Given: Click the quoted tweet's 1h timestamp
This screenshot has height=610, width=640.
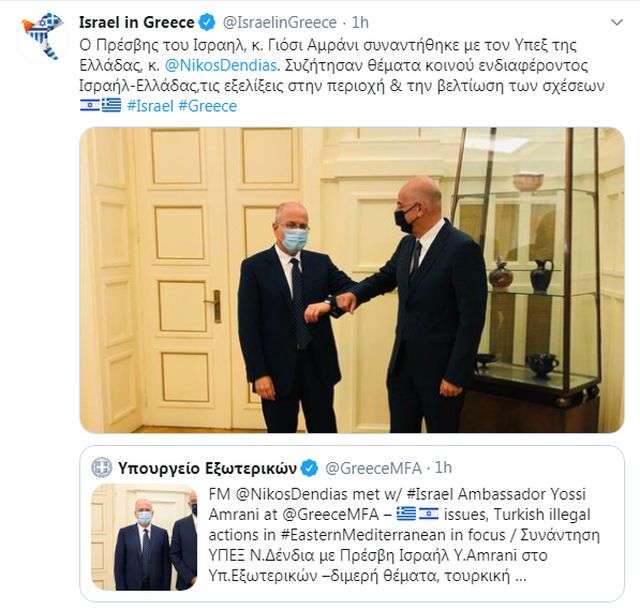Looking at the screenshot, I should coord(443,468).
